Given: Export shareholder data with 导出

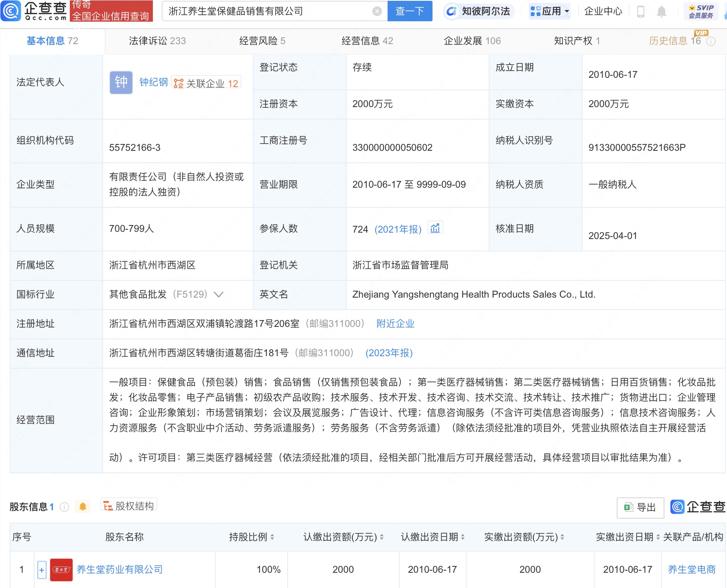Looking at the screenshot, I should click(640, 507).
